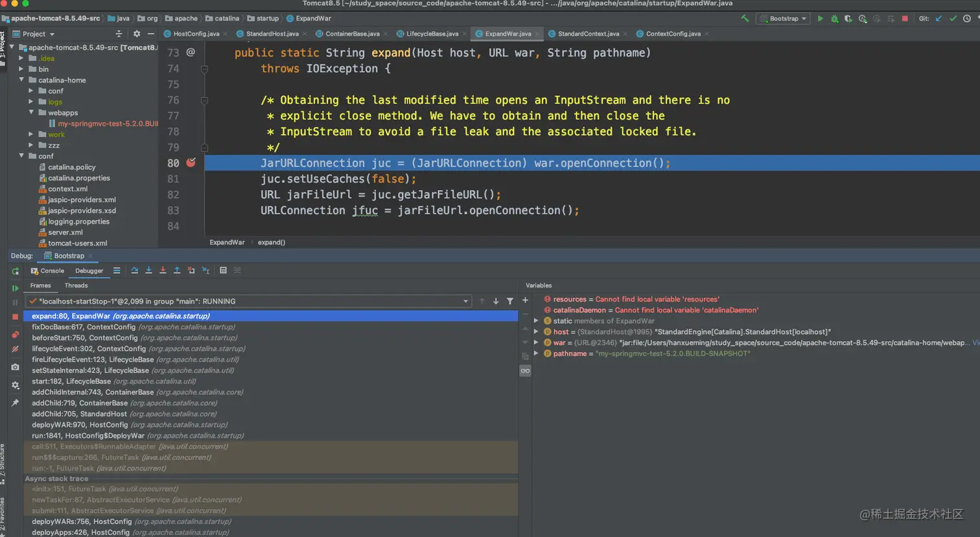Expand the logs folder

(31, 102)
